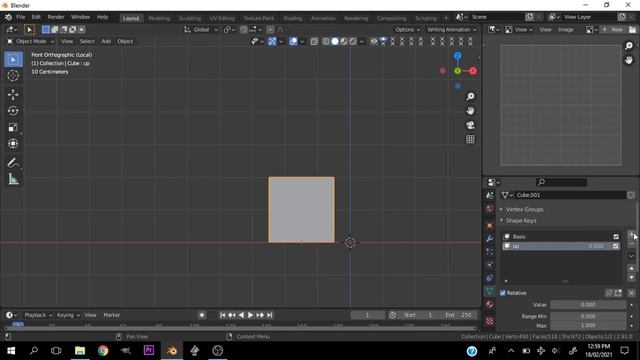
Task: Select the Measure ruler tool
Action: 13,179
